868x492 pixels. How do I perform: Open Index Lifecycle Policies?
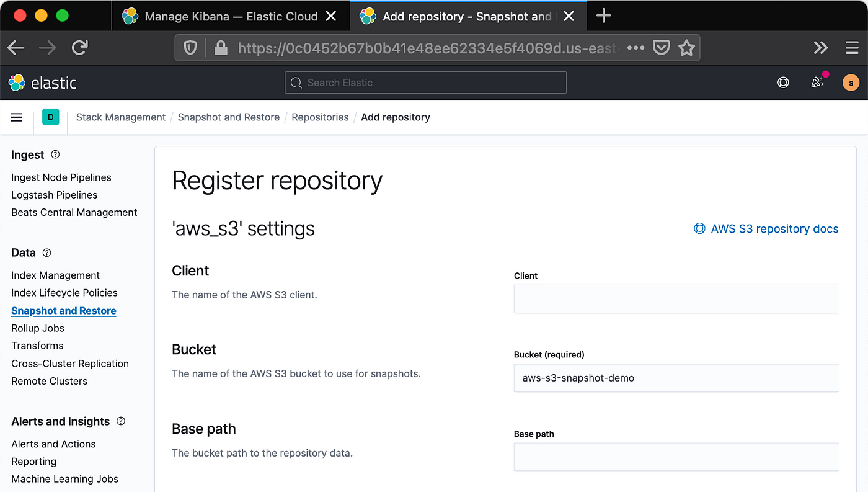tap(64, 293)
